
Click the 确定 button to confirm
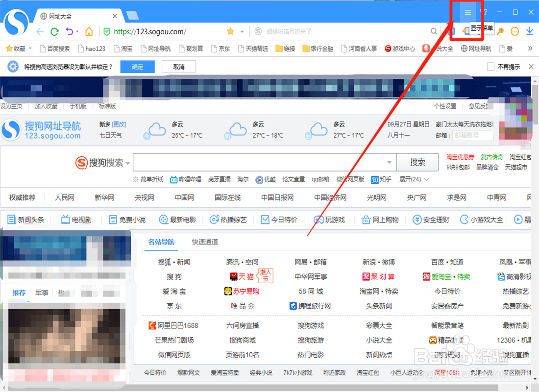137,67
